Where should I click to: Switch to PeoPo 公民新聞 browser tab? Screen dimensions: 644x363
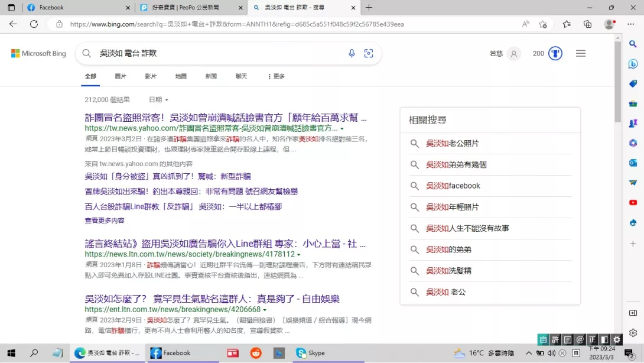click(191, 8)
